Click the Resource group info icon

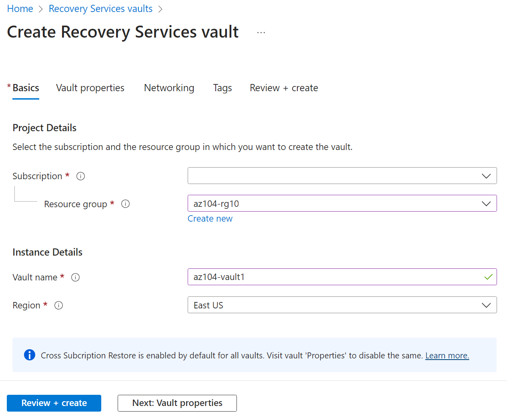point(125,204)
